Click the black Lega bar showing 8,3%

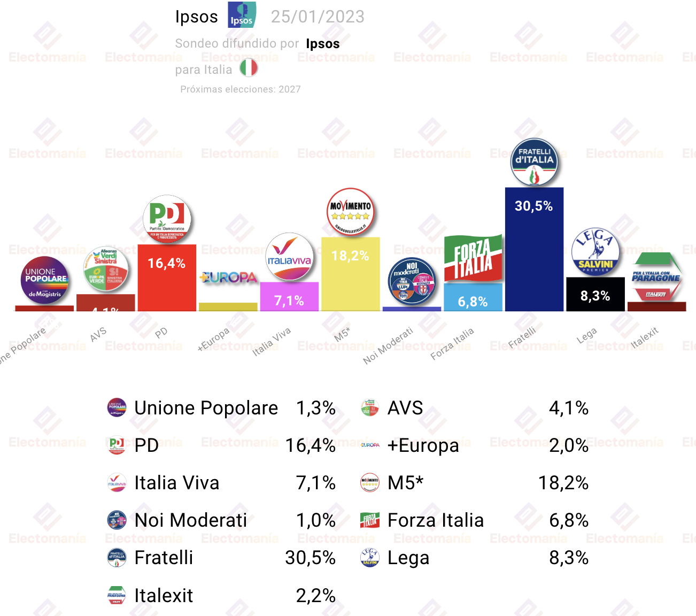(x=596, y=294)
